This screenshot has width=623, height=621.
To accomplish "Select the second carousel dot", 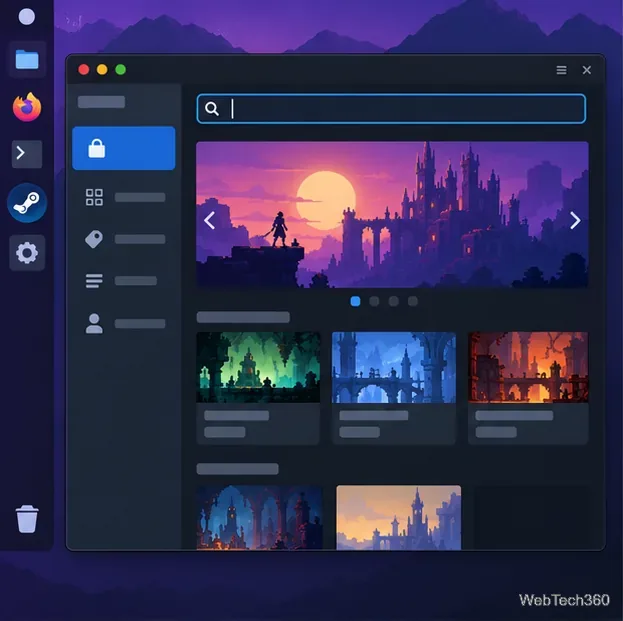I will pyautogui.click(x=374, y=301).
